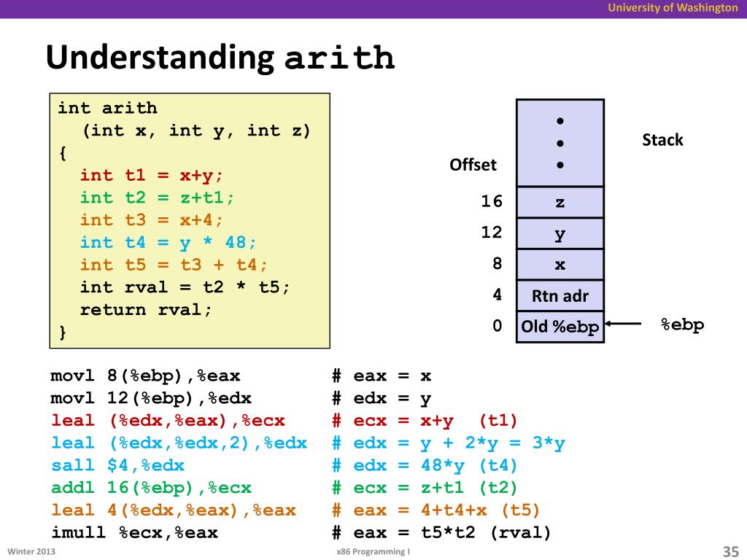Viewport: 747px width, 560px height.
Task: Click the offset value 4 beside Rtn adr
Action: click(497, 295)
